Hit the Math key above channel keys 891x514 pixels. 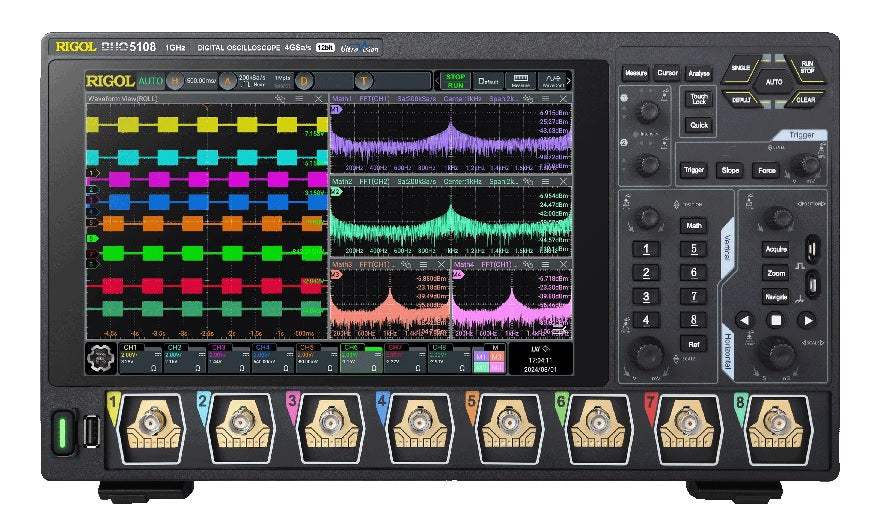[693, 225]
